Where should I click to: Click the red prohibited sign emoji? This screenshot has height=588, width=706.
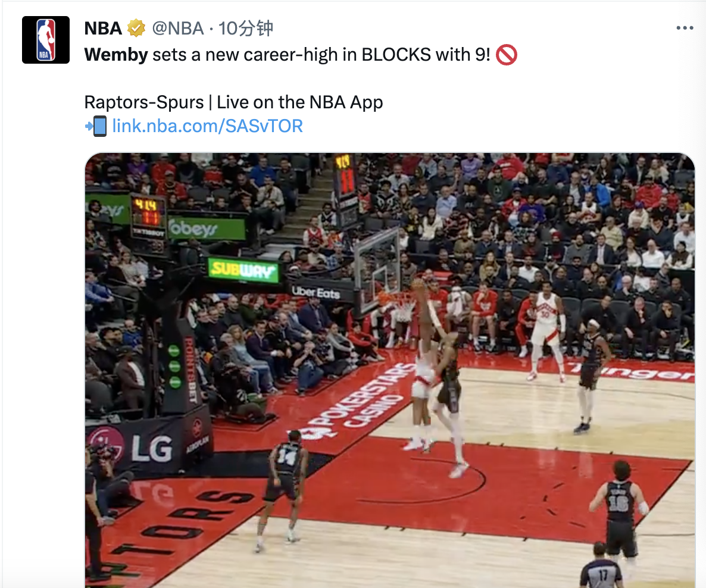507,55
